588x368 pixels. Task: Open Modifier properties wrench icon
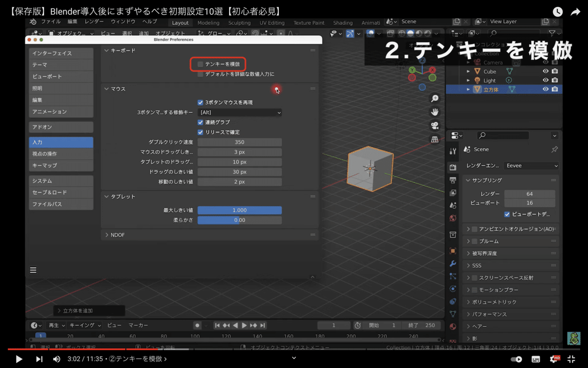coord(453,263)
